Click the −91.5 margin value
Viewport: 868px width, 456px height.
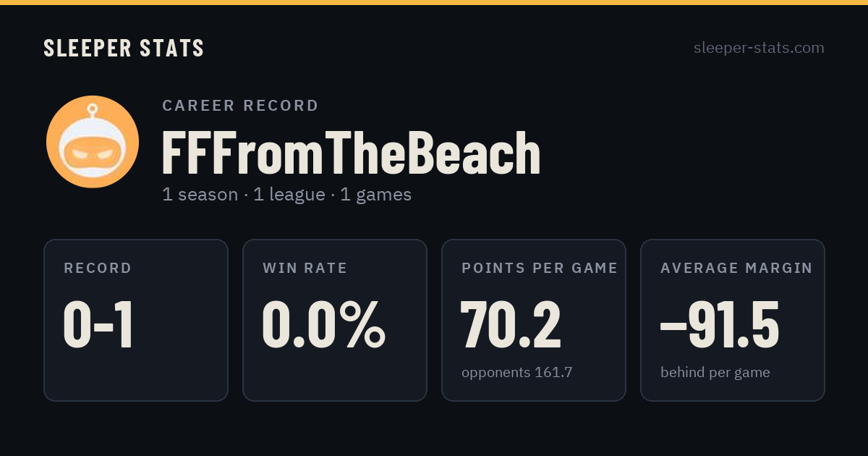click(x=720, y=325)
